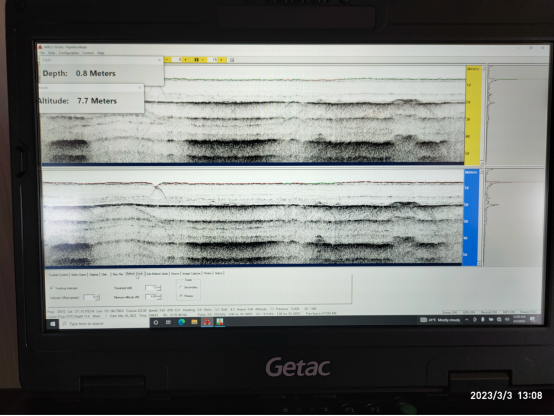This screenshot has width=554, height=416.
Task: Show hidden system tray icons
Action: [467, 320]
